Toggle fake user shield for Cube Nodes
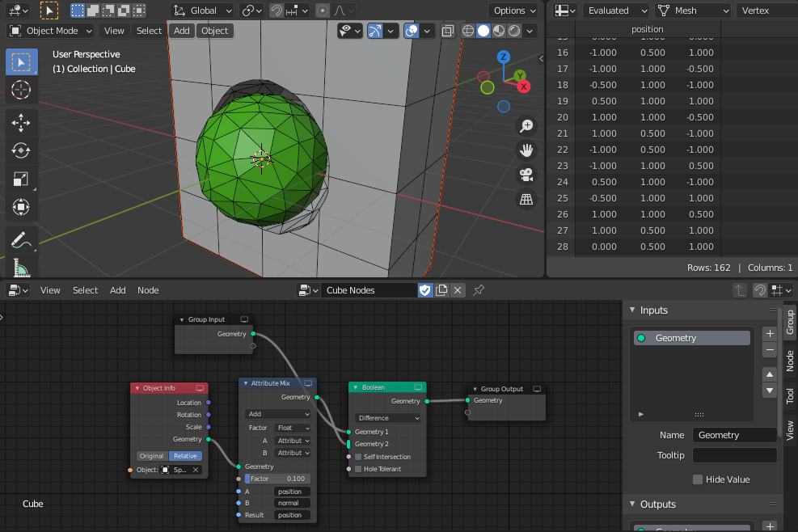Screen dimensions: 798x532 tap(425, 290)
